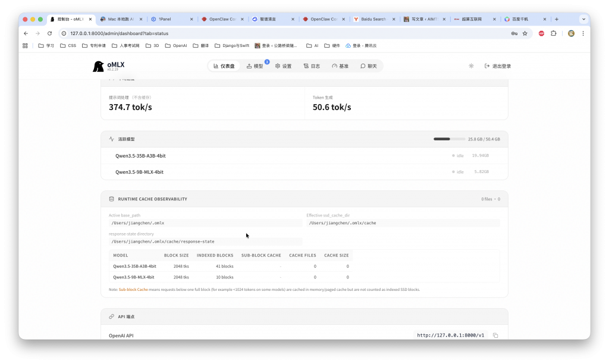Open the Chrome extensions puzzle icon
609x364 pixels.
click(554, 33)
